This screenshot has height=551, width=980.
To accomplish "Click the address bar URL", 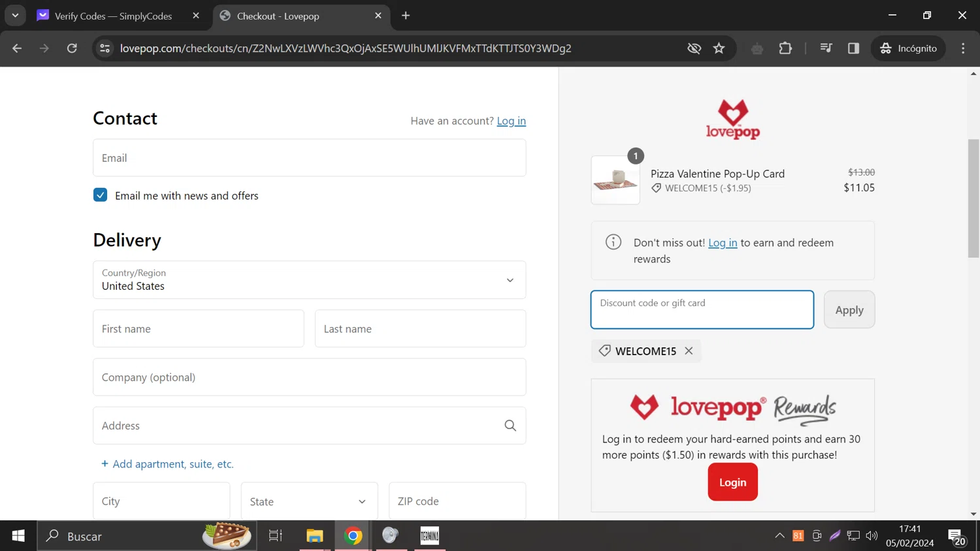I will (346, 48).
